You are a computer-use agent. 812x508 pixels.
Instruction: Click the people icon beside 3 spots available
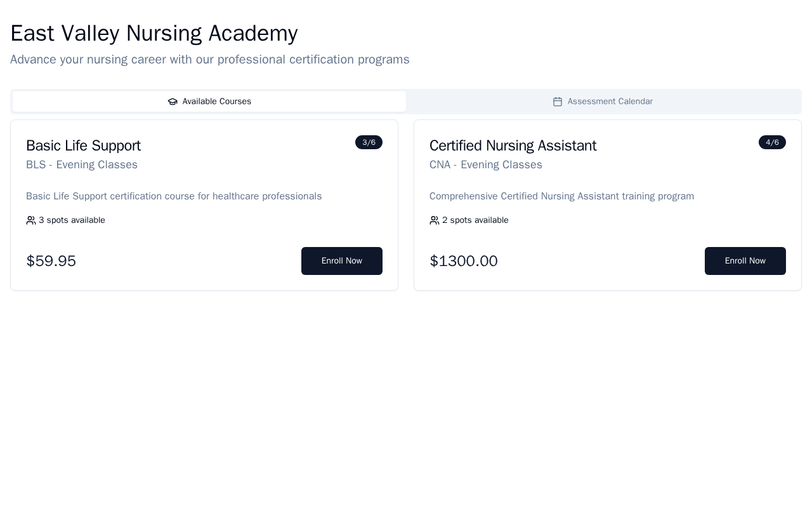[x=31, y=220]
